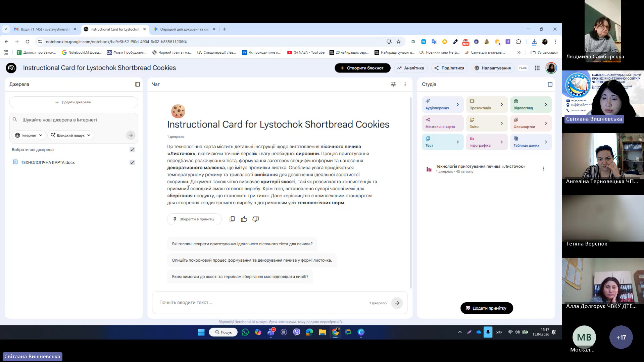Screen dimensions: 644x362
Task: Expand the Швидкий пошук dropdown
Action: (70, 135)
